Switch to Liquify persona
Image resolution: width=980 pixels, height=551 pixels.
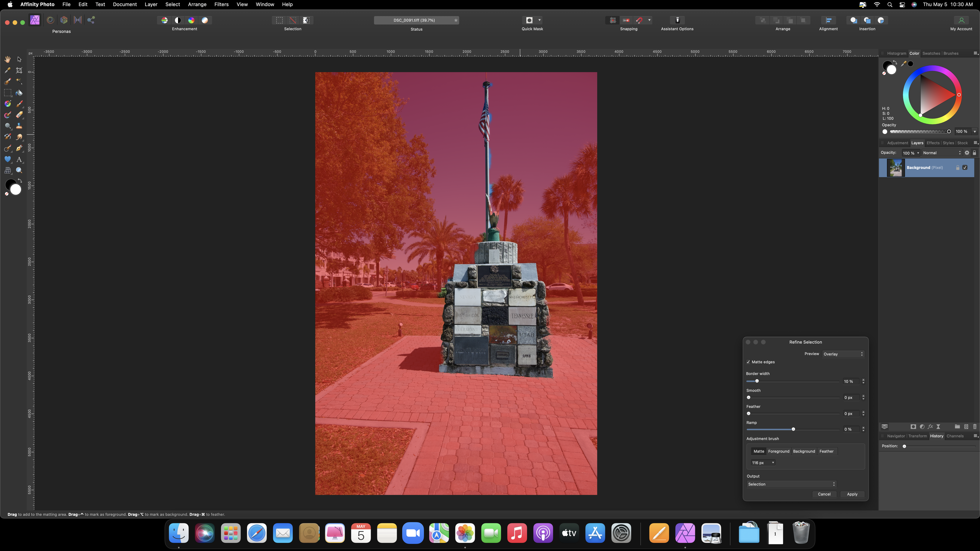50,20
